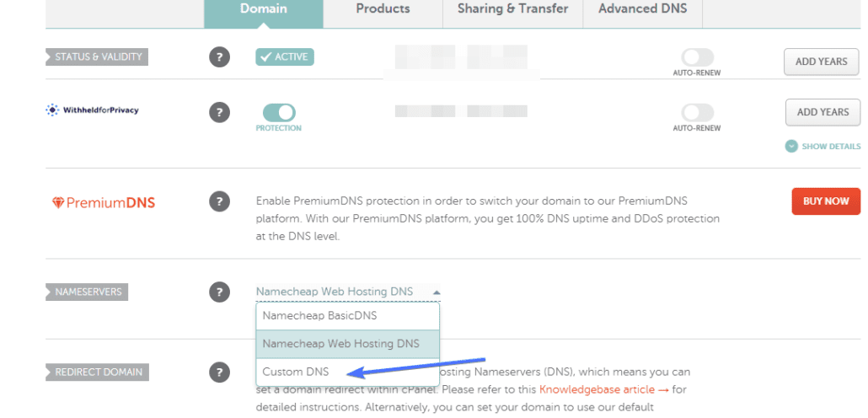Disable the privacy Protection toggle

pos(279,112)
